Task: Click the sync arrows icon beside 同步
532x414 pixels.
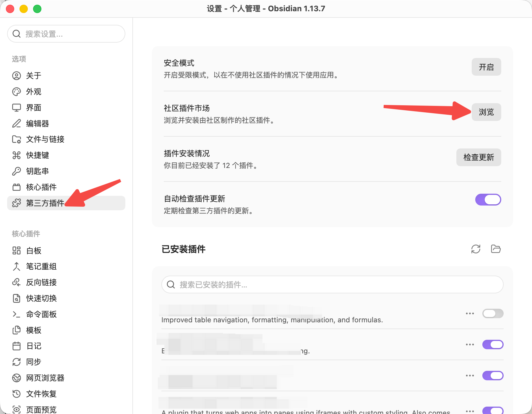Action: (17, 362)
